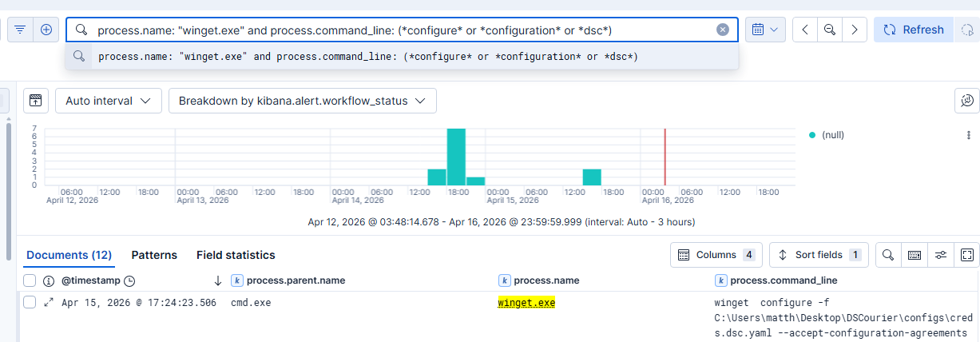Click the add filter plus icon

46,30
